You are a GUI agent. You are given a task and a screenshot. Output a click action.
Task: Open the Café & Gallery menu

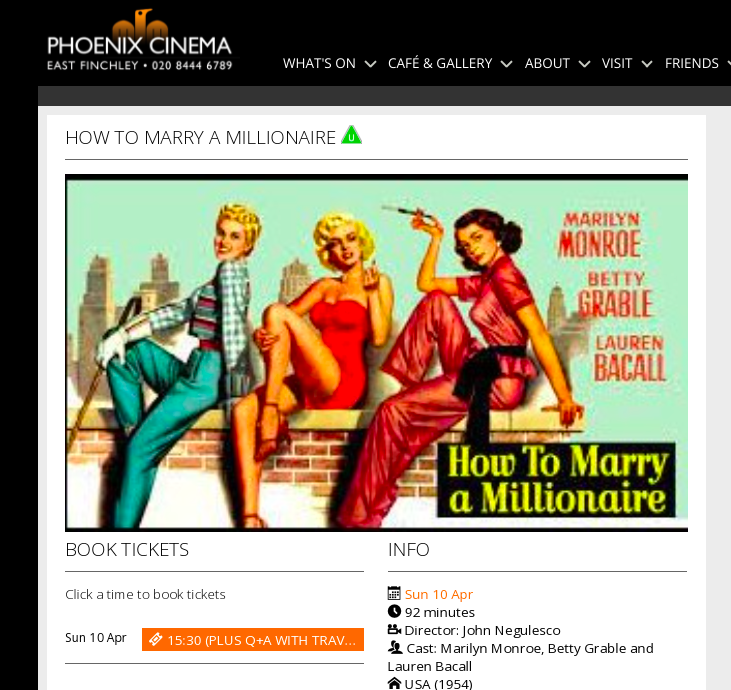(440, 63)
